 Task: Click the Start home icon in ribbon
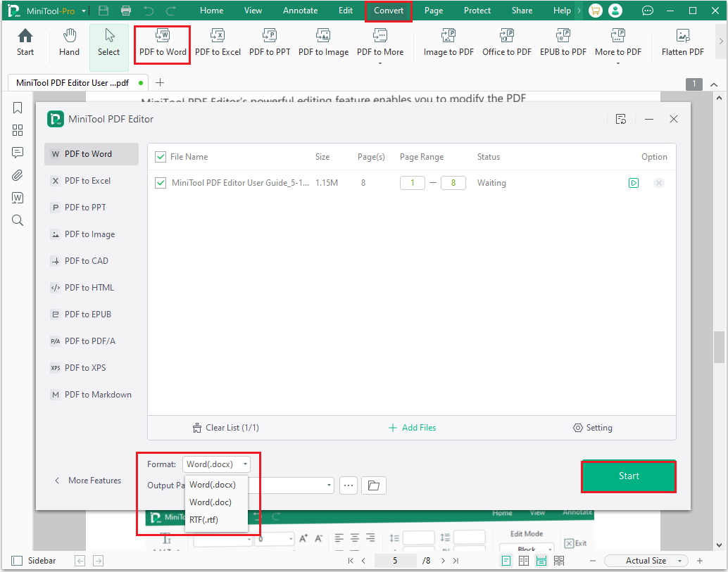coord(25,42)
